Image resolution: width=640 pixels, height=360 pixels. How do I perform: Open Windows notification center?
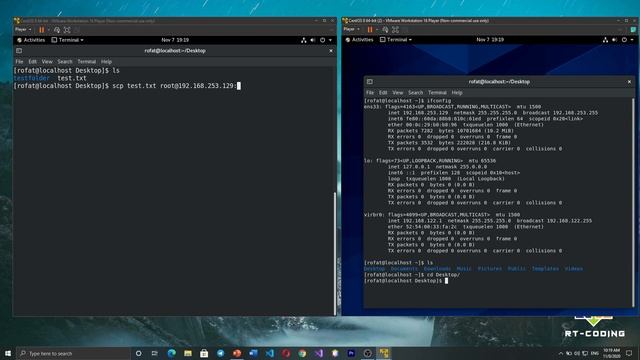click(x=629, y=353)
